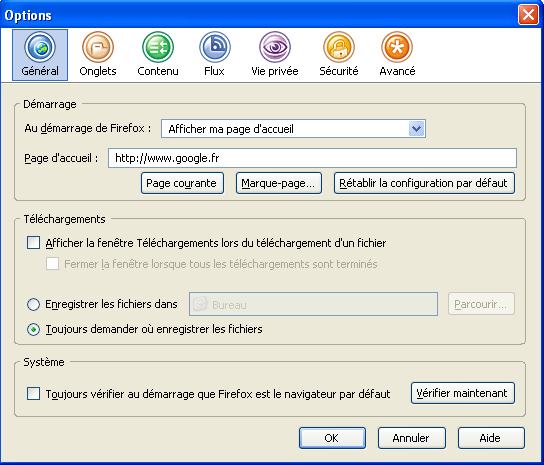This screenshot has height=465, width=544.
Task: Click the dropdown arrow beside Afficher ma page d'accueil
Action: click(416, 129)
